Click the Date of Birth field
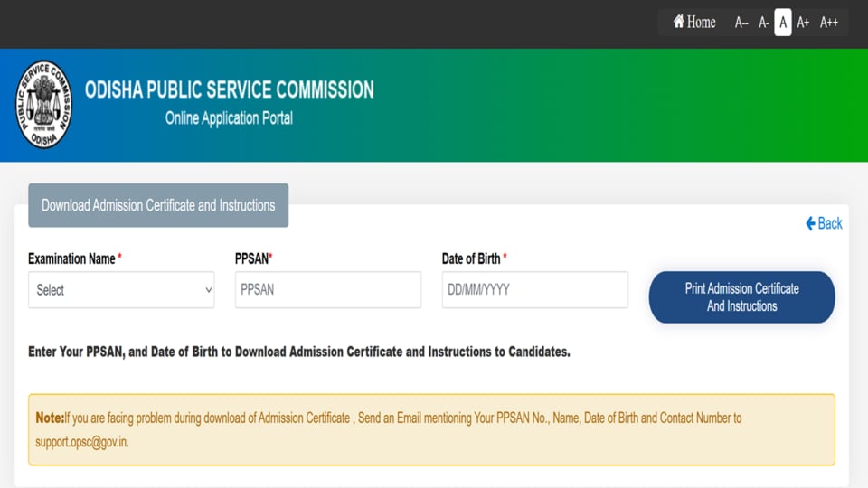 [534, 289]
